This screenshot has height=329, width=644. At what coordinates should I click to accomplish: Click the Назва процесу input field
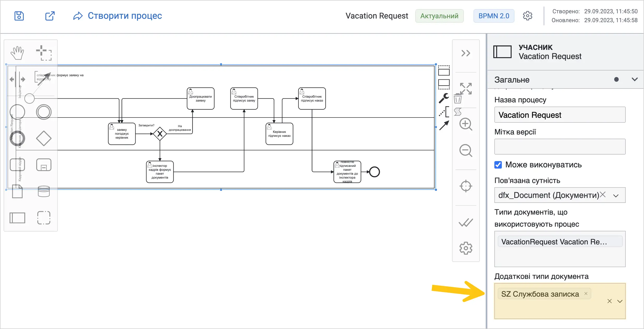coord(560,115)
